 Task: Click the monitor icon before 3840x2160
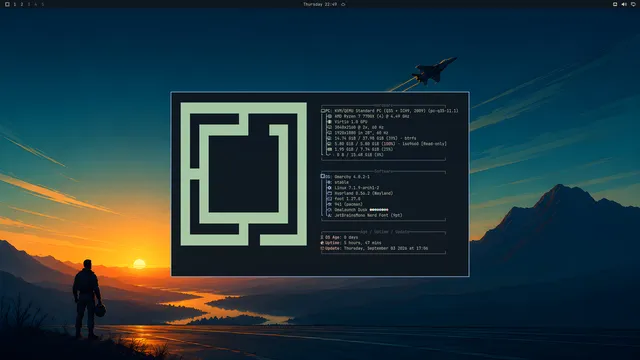click(329, 127)
